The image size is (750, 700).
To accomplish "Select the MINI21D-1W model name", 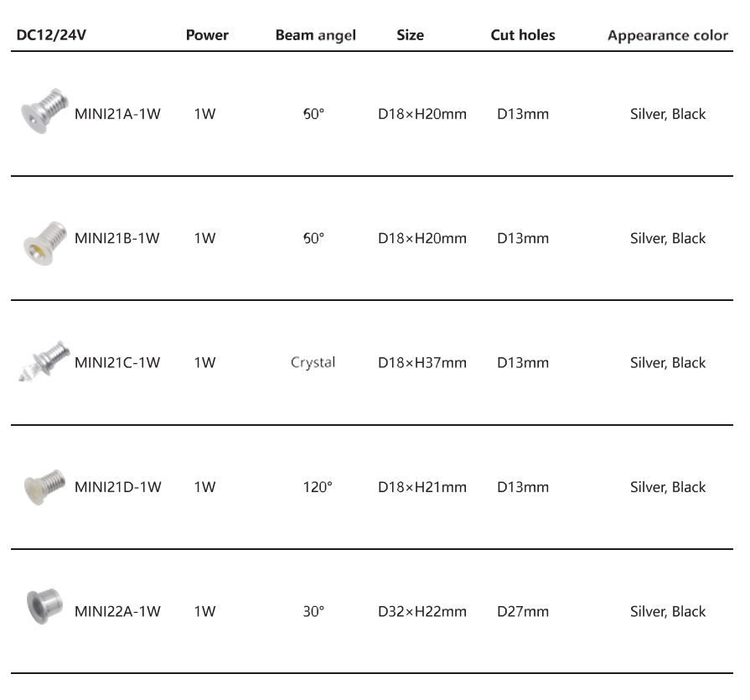I will tap(117, 487).
